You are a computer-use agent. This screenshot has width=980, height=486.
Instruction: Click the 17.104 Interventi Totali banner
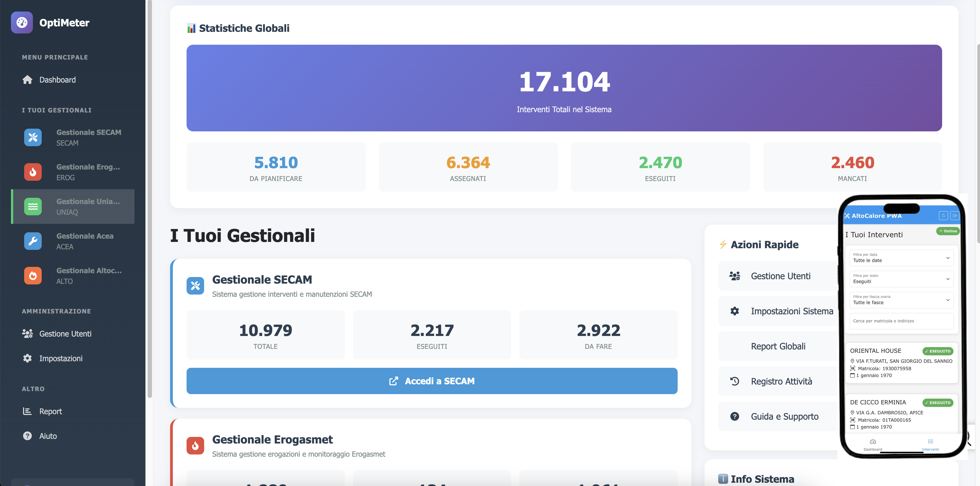[x=564, y=88]
